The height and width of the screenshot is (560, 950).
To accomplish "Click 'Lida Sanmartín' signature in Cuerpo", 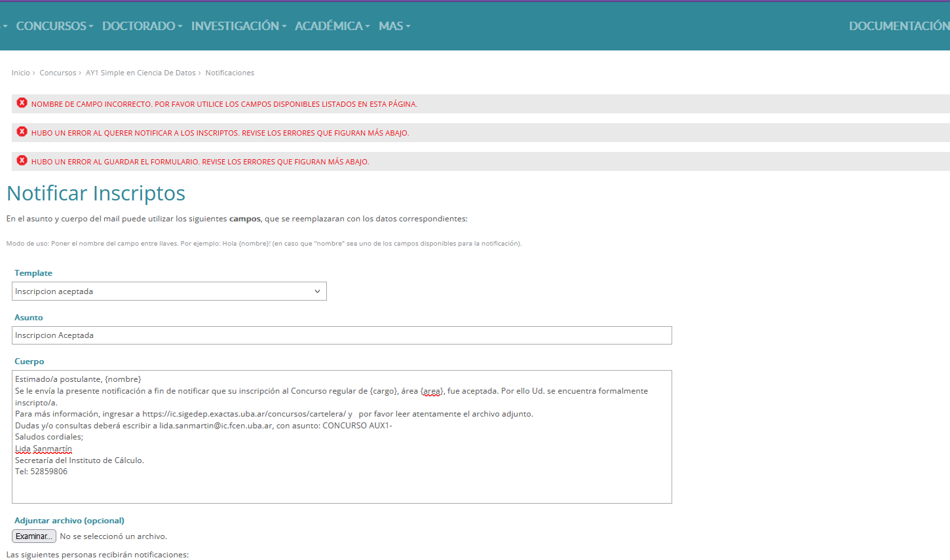I will (43, 449).
